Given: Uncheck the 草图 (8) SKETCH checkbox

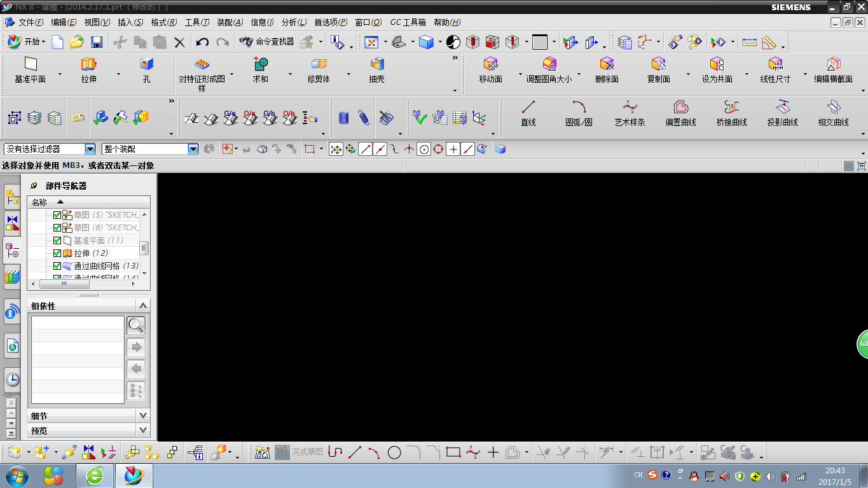Looking at the screenshot, I should tap(57, 228).
